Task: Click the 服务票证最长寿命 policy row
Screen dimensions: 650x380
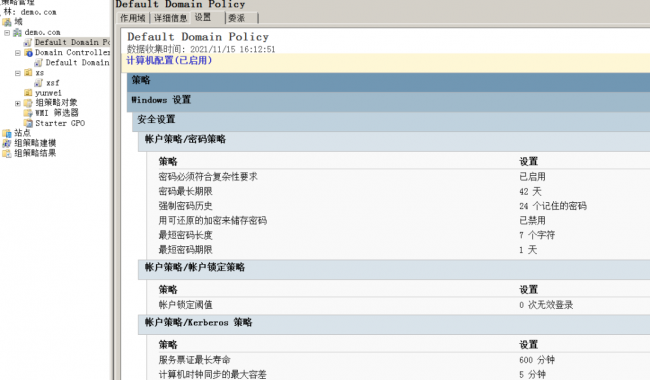Action: coord(398,360)
